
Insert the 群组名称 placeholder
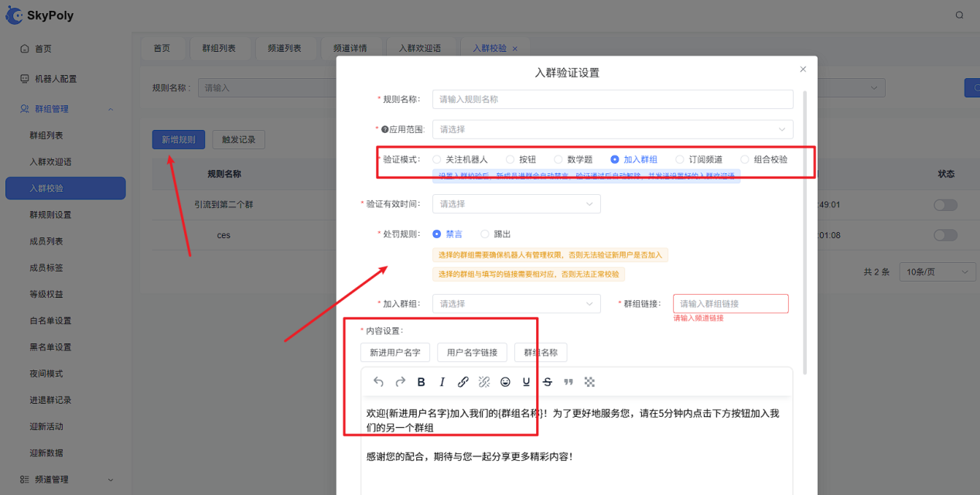point(541,353)
